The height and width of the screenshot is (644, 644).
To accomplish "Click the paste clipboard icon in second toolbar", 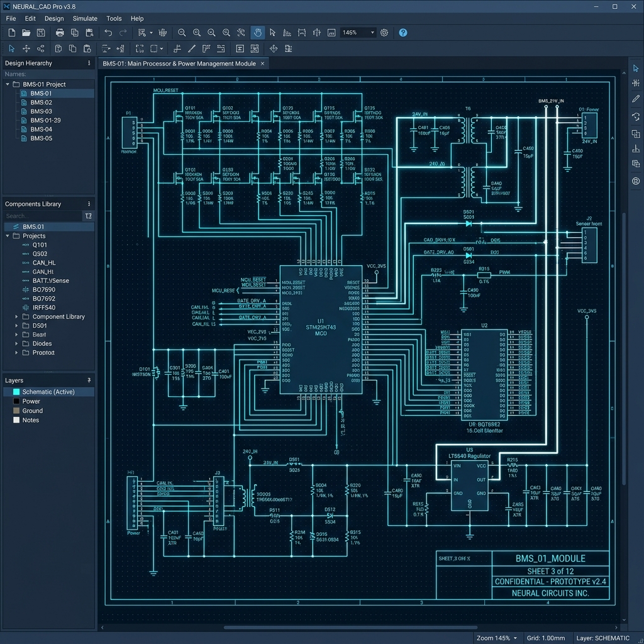I will tap(87, 48).
